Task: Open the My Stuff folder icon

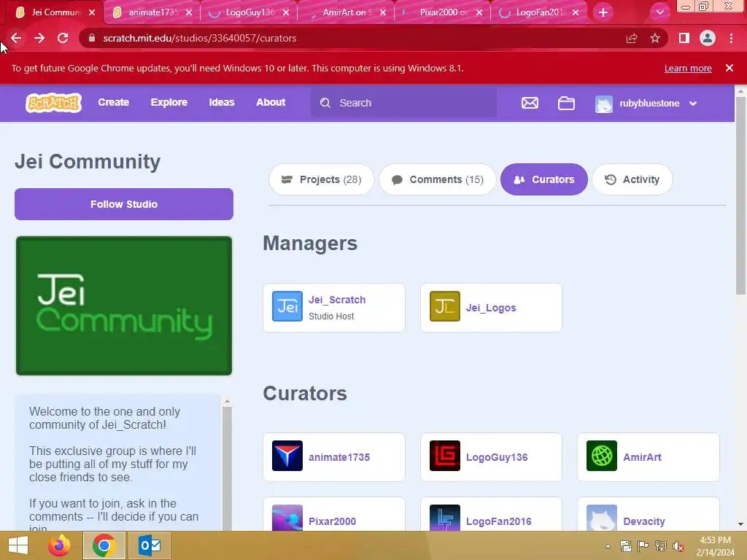Action: (x=566, y=103)
